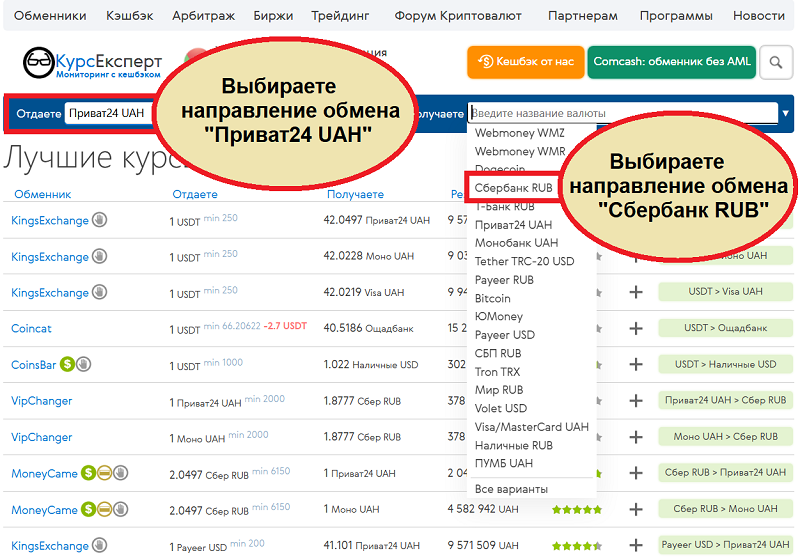This screenshot has width=800, height=560.
Task: Pick Tether TRC-20 USD from the dropdown
Action: click(x=524, y=261)
